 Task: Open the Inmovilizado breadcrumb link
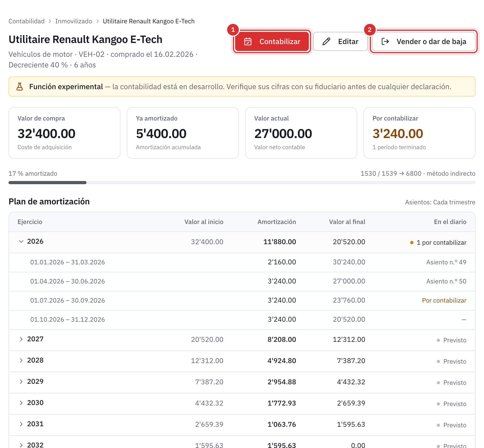tap(74, 21)
